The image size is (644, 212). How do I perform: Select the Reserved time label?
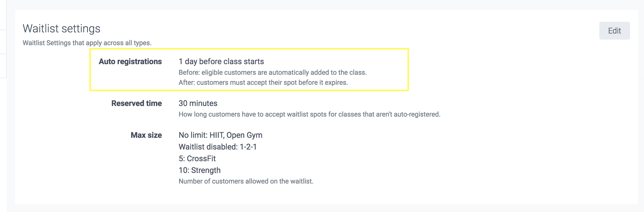(136, 103)
